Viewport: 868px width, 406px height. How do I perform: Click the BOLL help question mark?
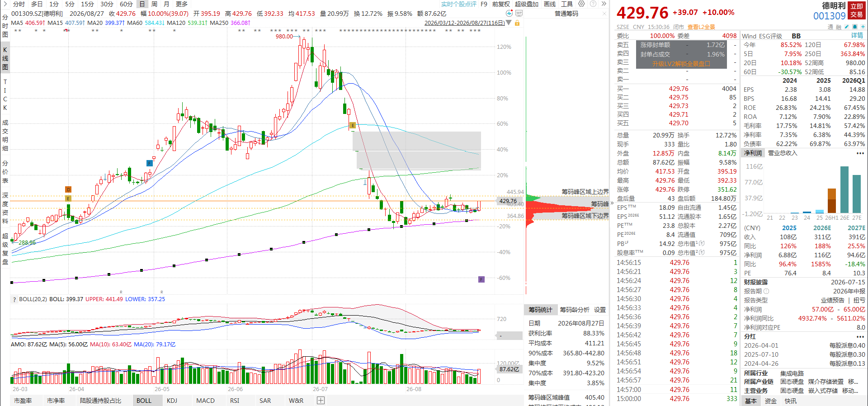click(x=14, y=299)
